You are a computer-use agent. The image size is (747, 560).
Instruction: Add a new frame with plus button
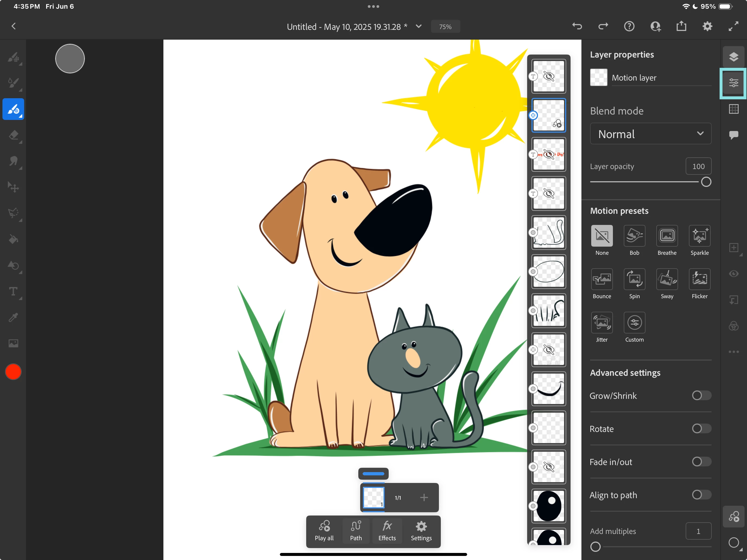(424, 497)
